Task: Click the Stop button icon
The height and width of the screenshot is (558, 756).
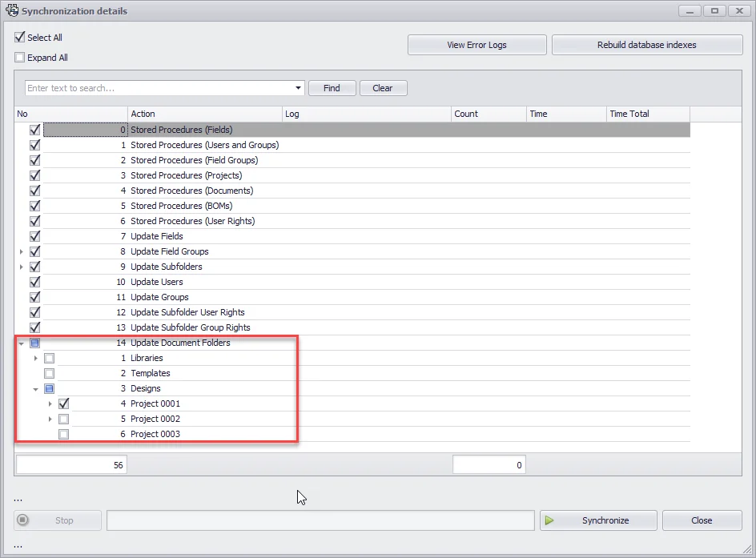Action: coord(23,520)
